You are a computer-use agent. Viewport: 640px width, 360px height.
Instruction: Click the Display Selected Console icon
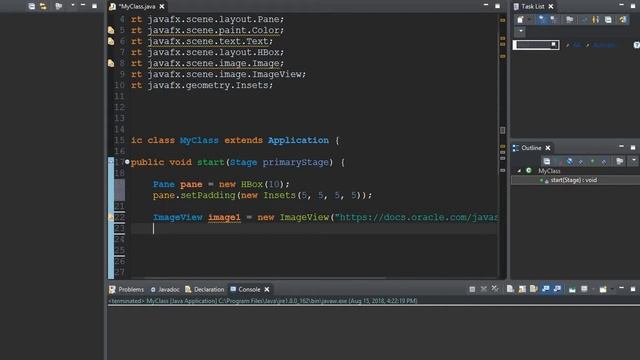pyautogui.click(x=584, y=289)
